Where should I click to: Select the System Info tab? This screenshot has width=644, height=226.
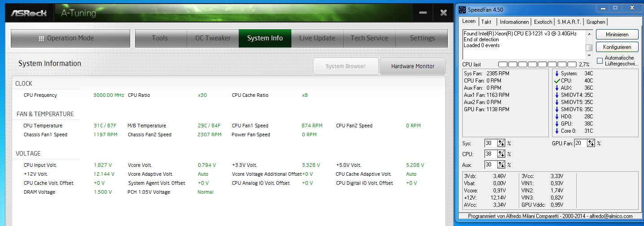click(x=265, y=38)
